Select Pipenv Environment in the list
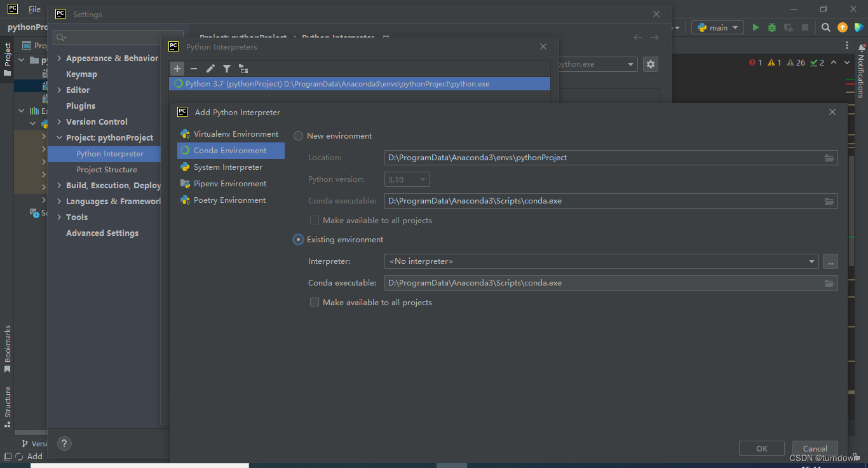Image resolution: width=868 pixels, height=468 pixels. [x=231, y=184]
